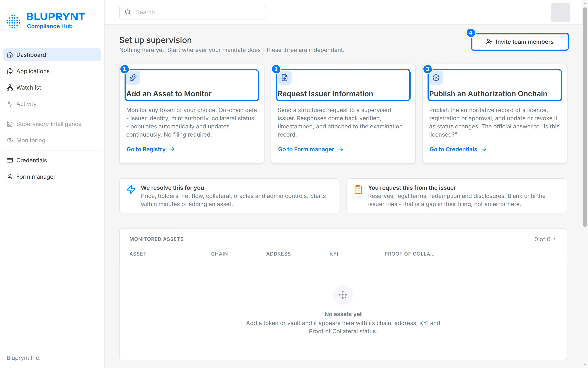This screenshot has height=368, width=588.
Task: Click the Supervisory Intelligence chart icon
Action: pyautogui.click(x=10, y=124)
